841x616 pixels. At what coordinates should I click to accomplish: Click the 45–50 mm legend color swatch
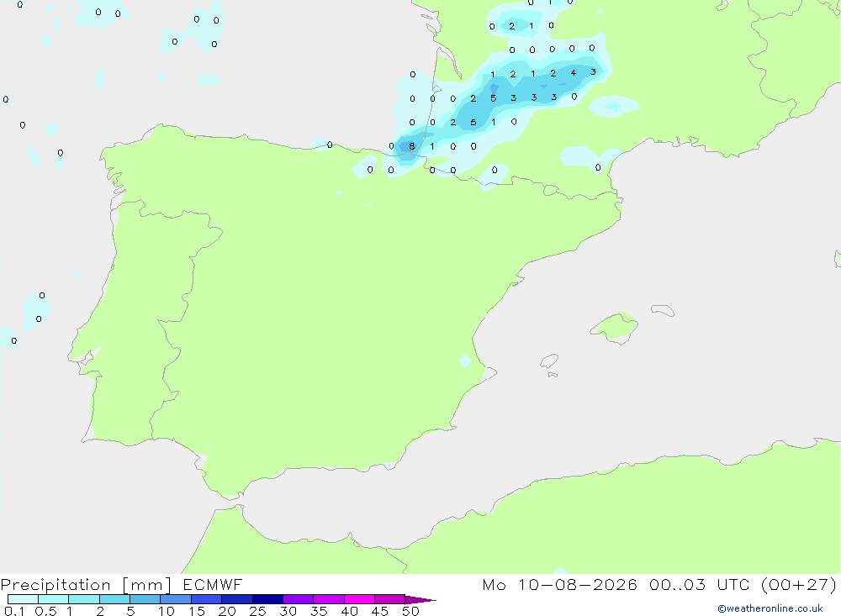point(389,599)
